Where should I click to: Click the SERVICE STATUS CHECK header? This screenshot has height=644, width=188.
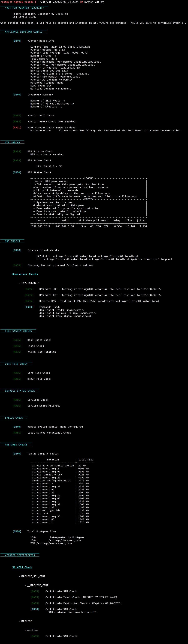coord(20,391)
